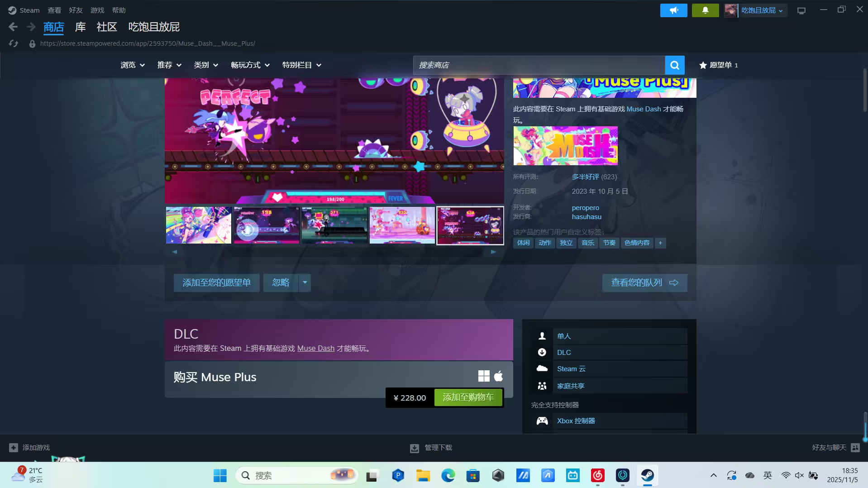868x488 pixels.
Task: Select the first screenshot thumbnail
Action: (198, 225)
